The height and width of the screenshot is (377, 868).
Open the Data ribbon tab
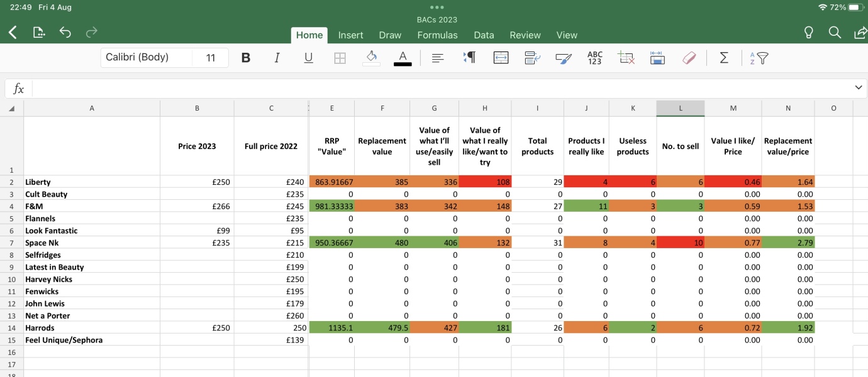click(484, 35)
